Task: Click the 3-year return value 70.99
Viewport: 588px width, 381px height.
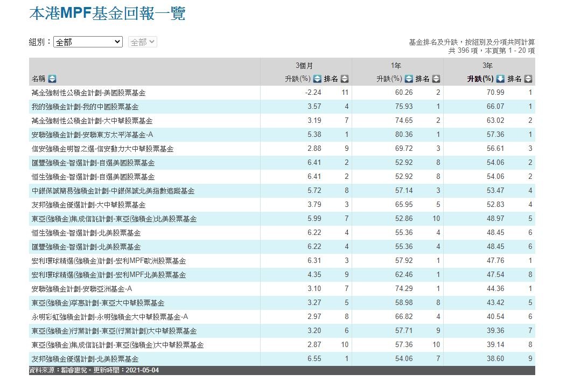Action: (x=495, y=92)
